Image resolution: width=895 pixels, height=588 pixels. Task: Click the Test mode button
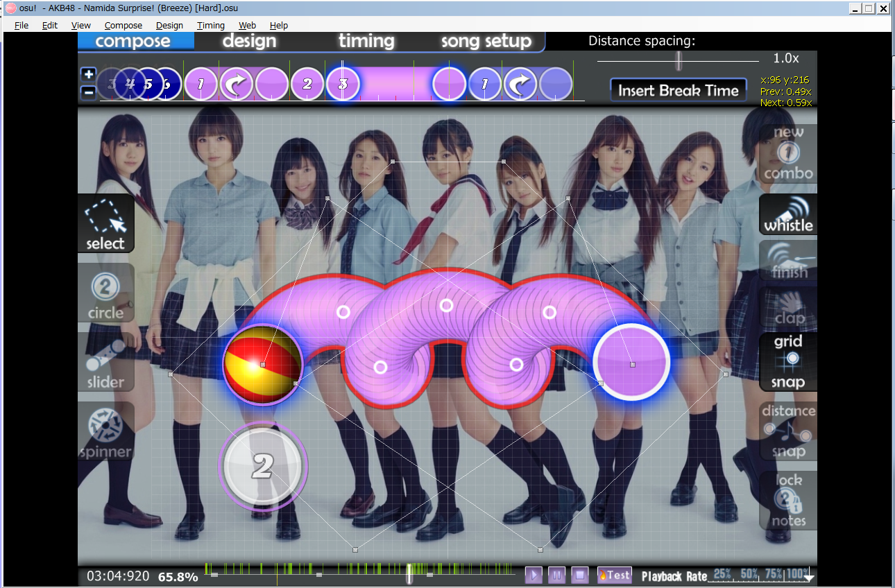615,575
